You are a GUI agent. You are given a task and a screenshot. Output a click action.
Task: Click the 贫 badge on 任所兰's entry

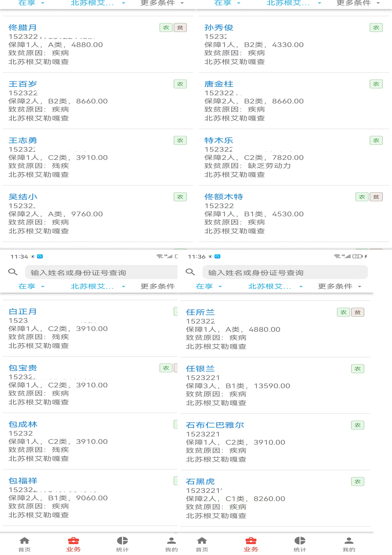(357, 312)
